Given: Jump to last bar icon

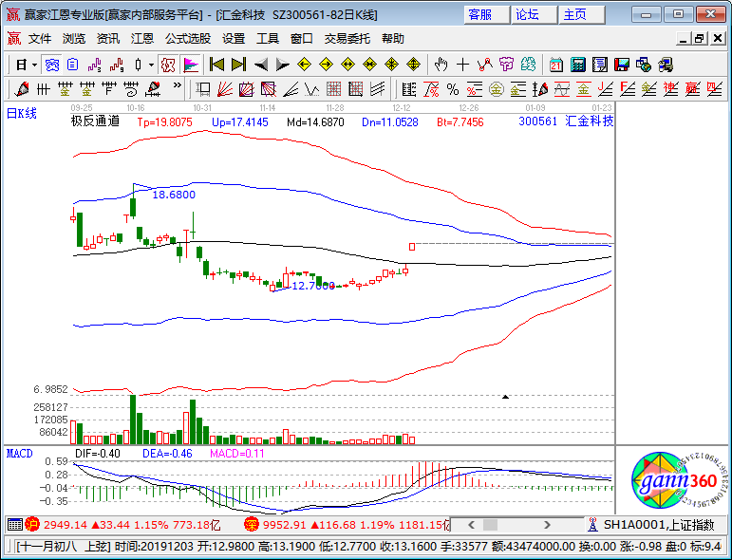Looking at the screenshot, I should [238, 65].
